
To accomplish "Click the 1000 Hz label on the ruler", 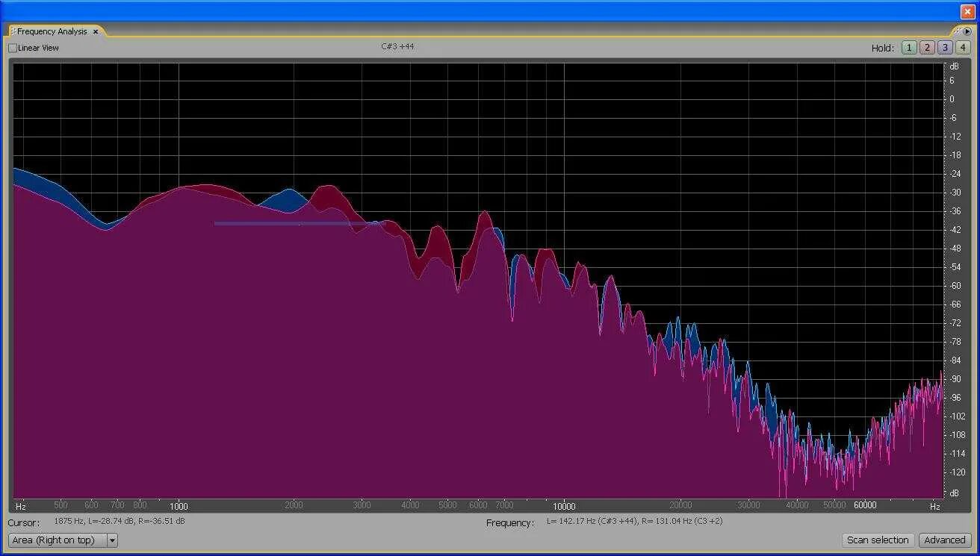I will [179, 505].
